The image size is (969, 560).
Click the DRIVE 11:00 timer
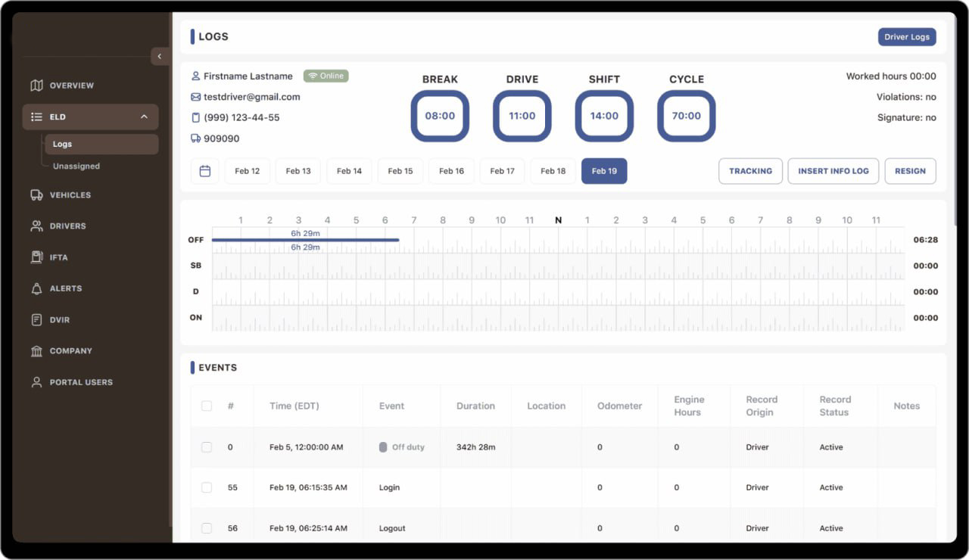pos(522,116)
